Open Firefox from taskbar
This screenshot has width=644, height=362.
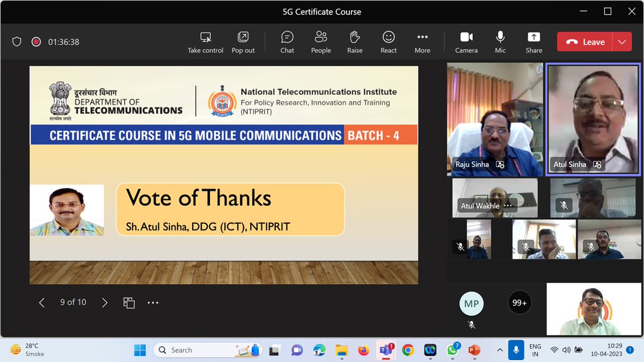point(364,350)
